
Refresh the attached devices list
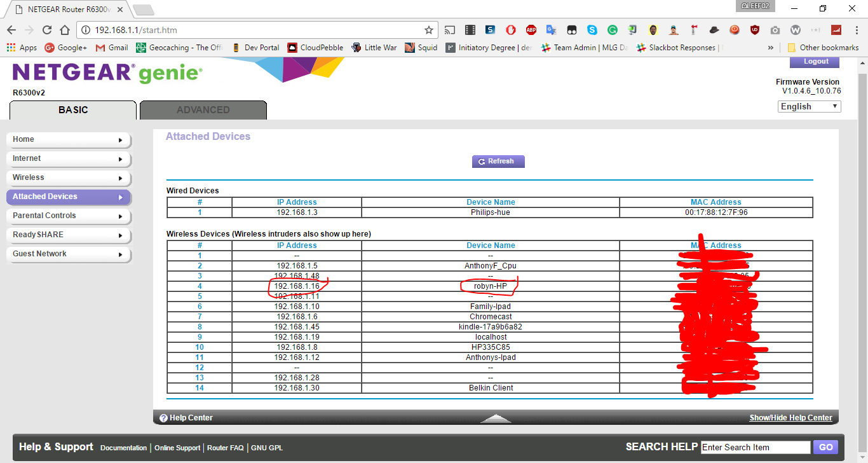coord(498,162)
